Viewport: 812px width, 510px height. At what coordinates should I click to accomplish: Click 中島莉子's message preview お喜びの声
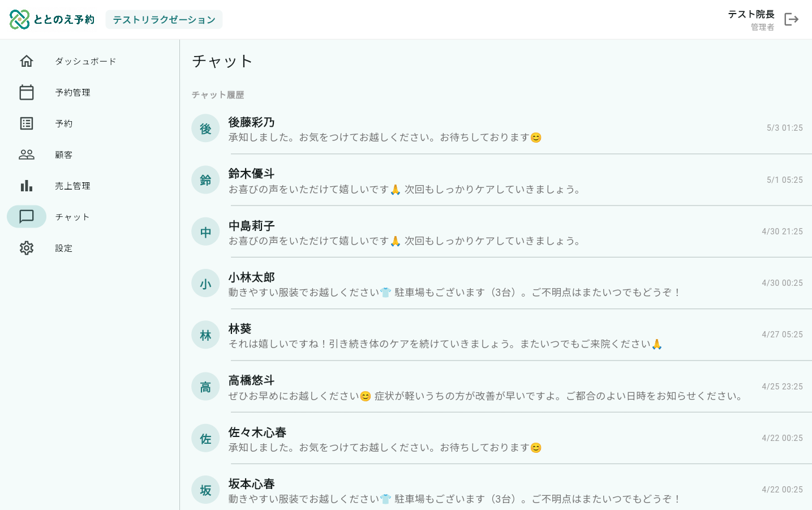pyautogui.click(x=405, y=241)
